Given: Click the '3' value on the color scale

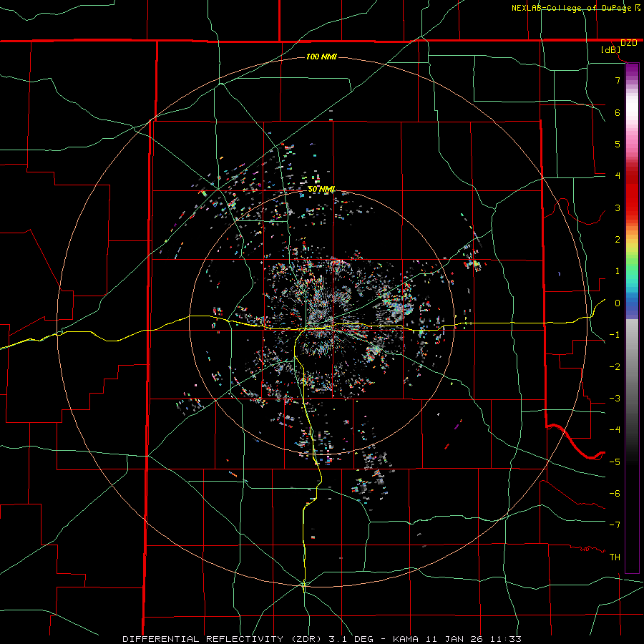Looking at the screenshot, I should (x=618, y=208).
